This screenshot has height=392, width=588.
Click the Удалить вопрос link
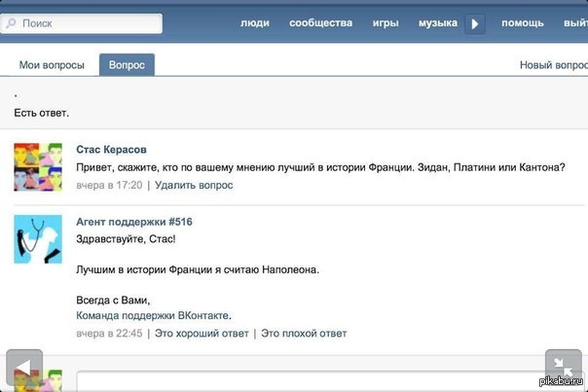(x=194, y=185)
